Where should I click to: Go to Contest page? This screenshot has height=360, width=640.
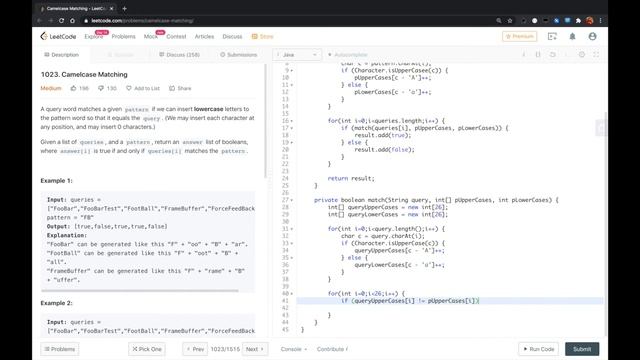176,36
